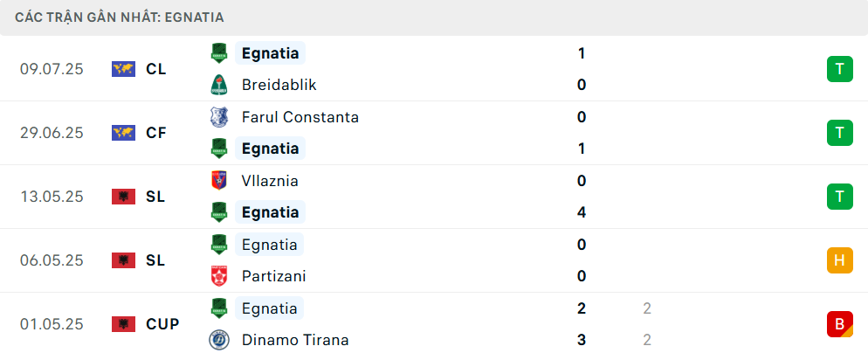Select the highlighted Egnatia name on 13.05.25
Viewport: 868px width, 353px height.
point(270,212)
